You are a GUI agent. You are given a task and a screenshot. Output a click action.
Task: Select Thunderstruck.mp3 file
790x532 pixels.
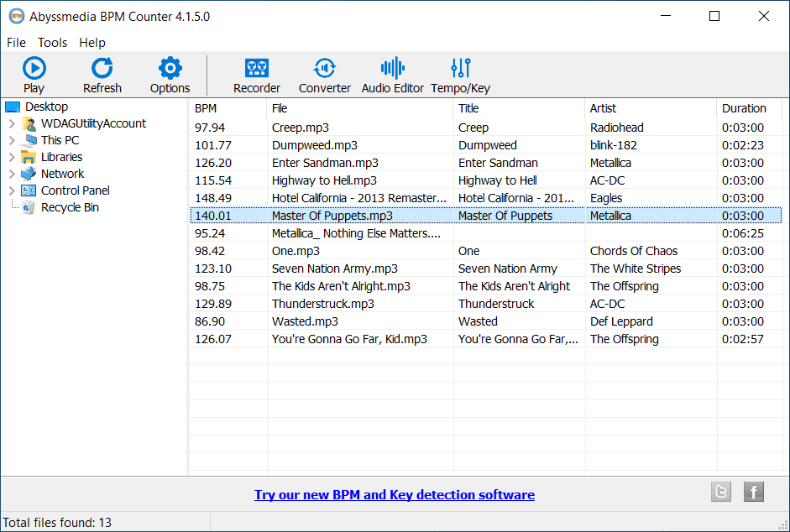(x=486, y=304)
